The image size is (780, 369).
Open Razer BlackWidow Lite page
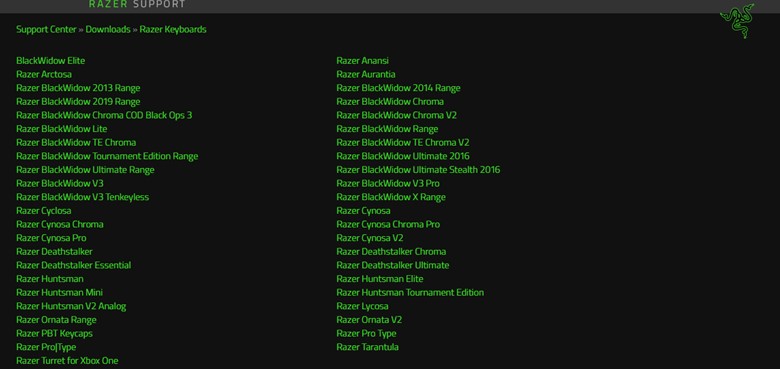[x=61, y=129]
